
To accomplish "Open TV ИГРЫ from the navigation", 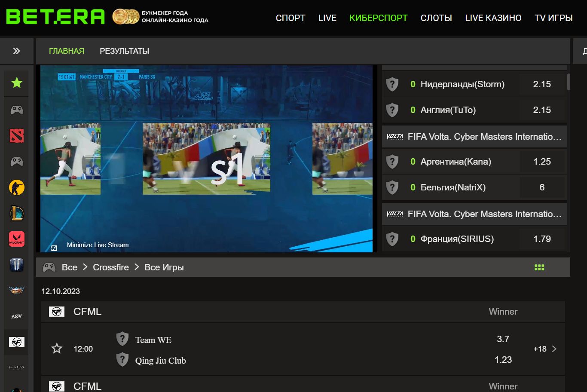I will pyautogui.click(x=553, y=18).
